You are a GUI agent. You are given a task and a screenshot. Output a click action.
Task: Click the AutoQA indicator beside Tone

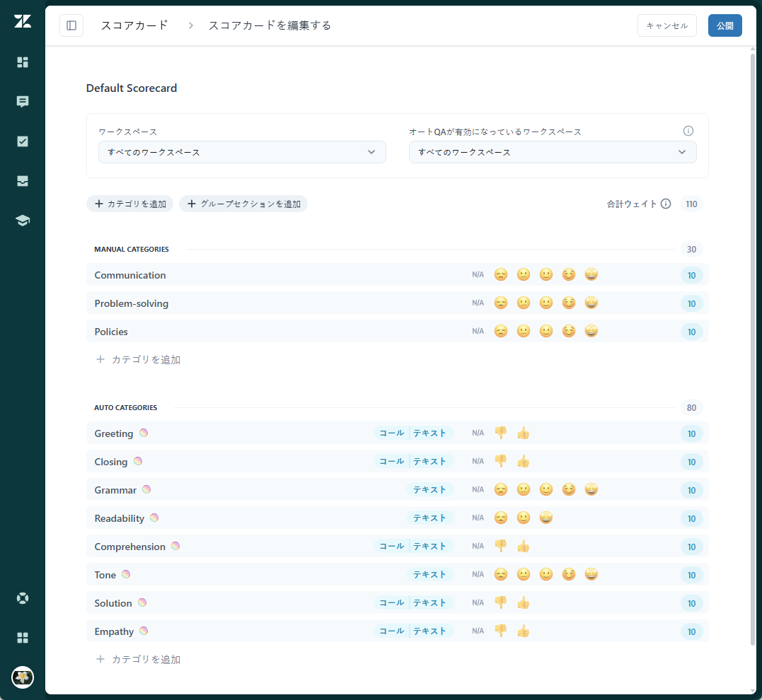click(x=126, y=574)
